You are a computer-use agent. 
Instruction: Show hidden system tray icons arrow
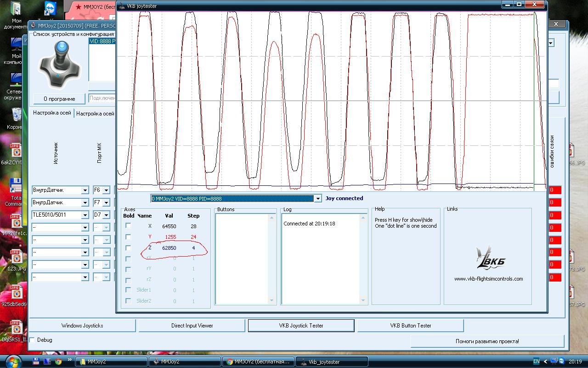[546, 362]
